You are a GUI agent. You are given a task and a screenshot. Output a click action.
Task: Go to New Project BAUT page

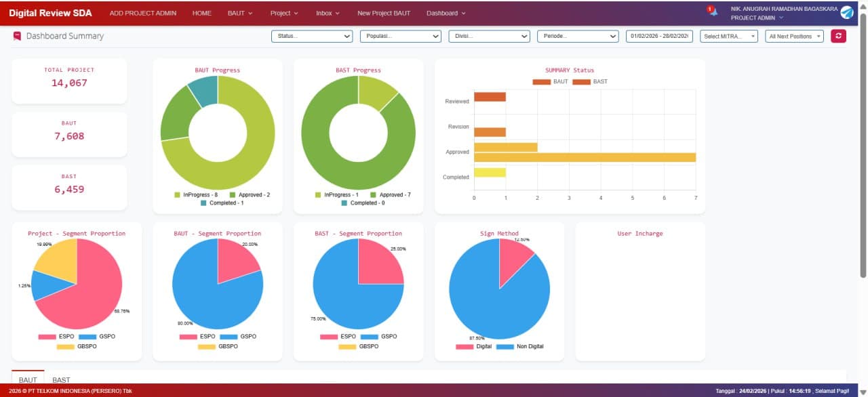pos(384,13)
